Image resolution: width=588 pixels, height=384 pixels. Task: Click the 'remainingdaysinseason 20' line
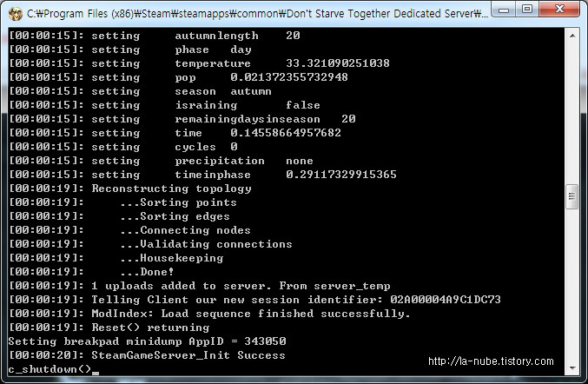click(182, 119)
